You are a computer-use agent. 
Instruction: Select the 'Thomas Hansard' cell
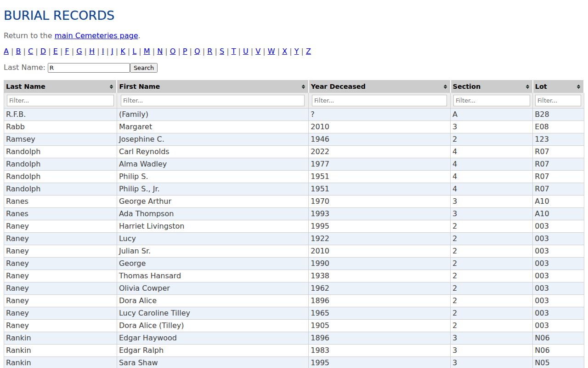(x=213, y=276)
